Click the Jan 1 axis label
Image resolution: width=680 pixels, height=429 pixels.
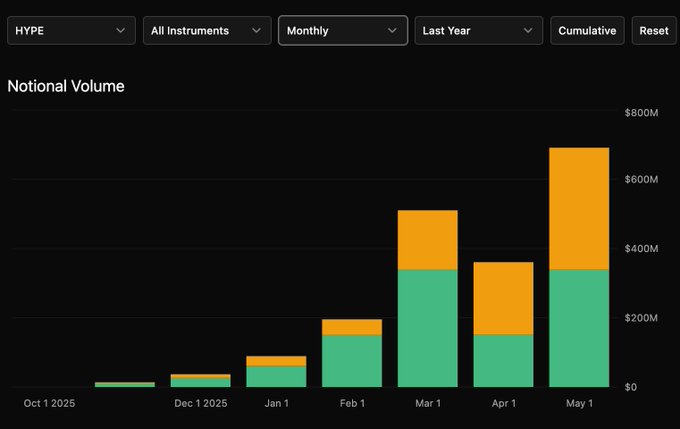[277, 403]
